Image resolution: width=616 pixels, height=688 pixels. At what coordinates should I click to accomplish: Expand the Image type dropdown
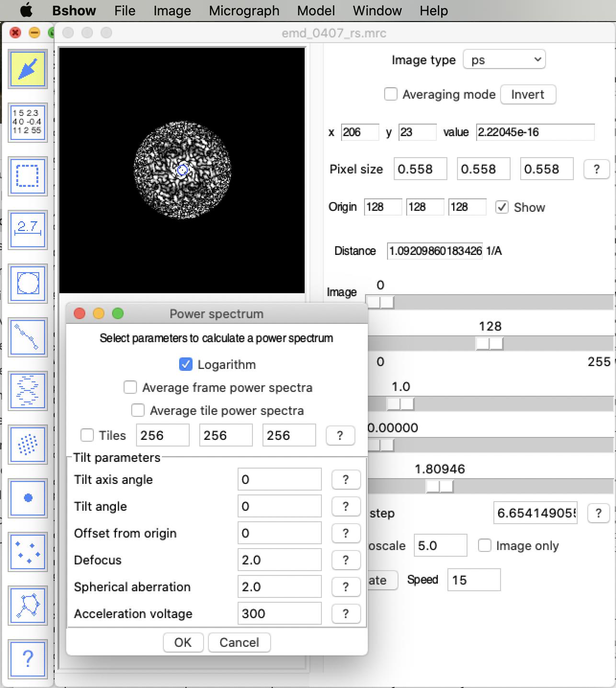coord(504,59)
